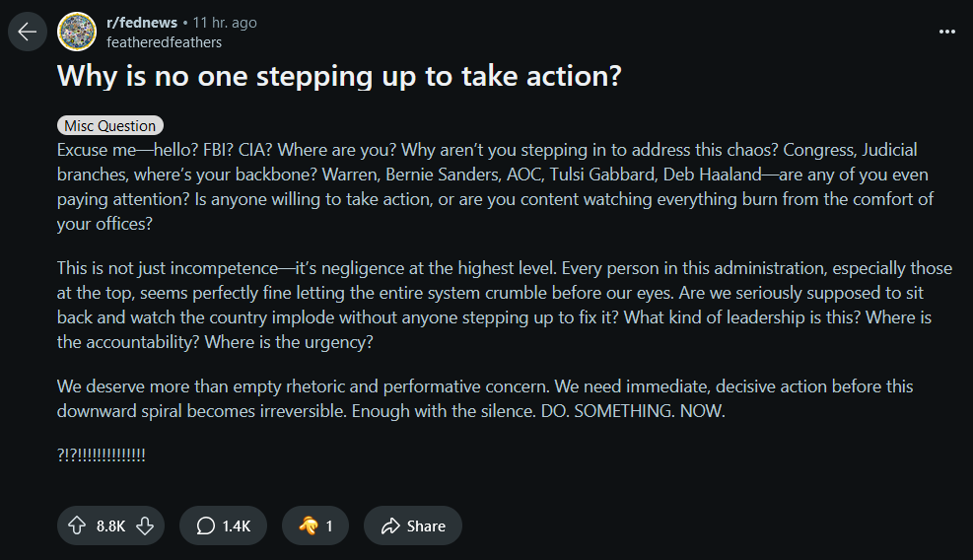The width and height of the screenshot is (973, 560).
Task: Open the r/fednews community avatar
Action: tap(77, 32)
